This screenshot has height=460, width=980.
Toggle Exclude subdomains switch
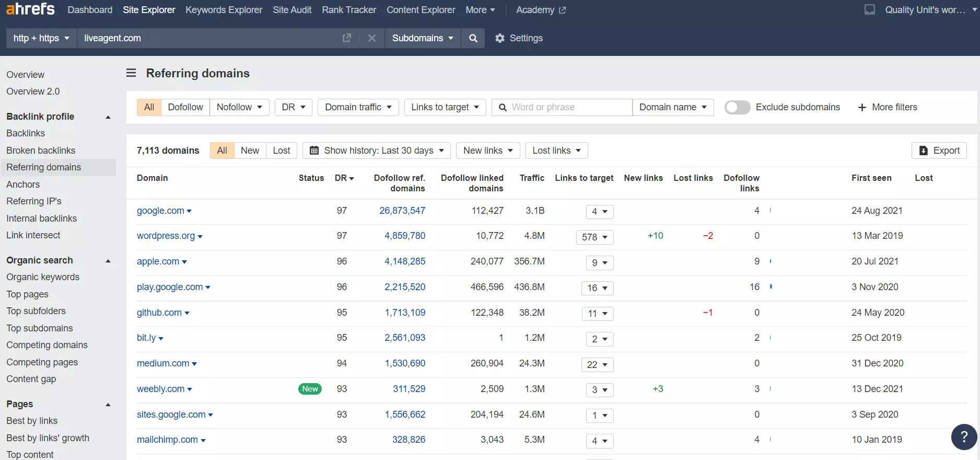tap(737, 107)
